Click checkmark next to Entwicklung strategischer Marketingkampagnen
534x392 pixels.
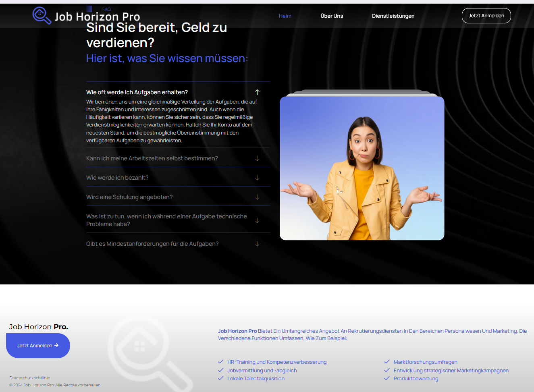[x=387, y=370]
